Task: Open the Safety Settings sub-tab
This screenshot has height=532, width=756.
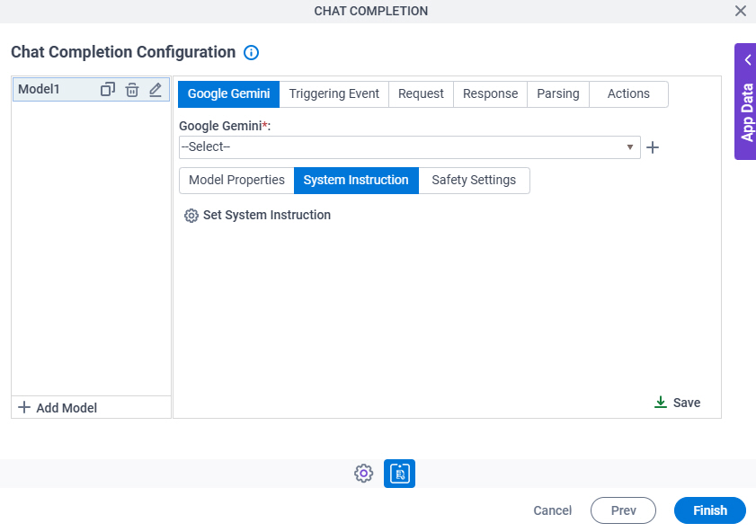Action: [x=474, y=181]
